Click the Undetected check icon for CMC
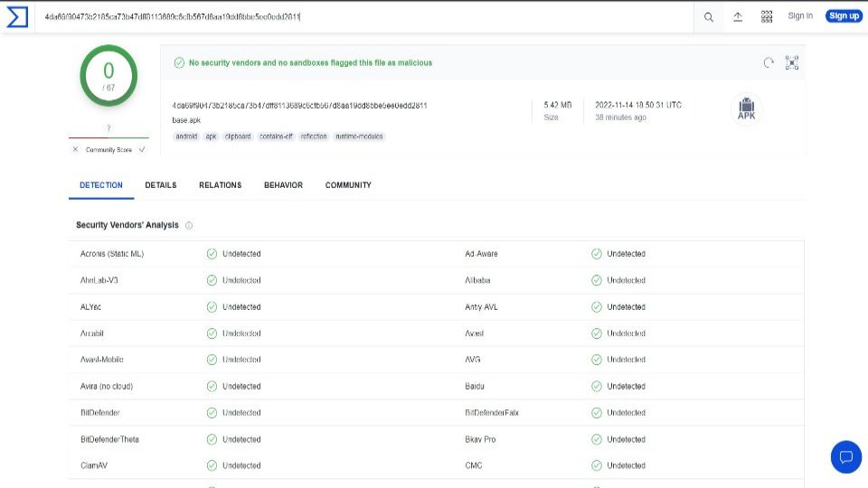Screen dimensions: 868x488 coord(596,465)
